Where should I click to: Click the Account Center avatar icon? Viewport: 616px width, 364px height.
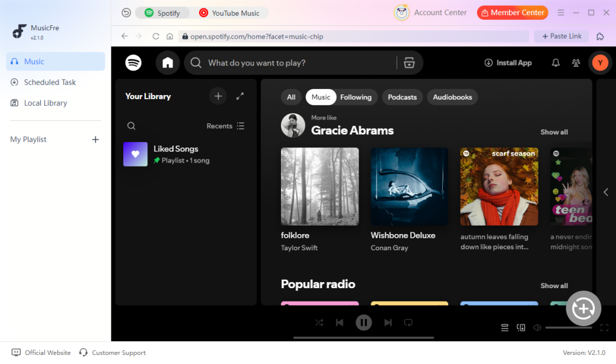pyautogui.click(x=401, y=13)
